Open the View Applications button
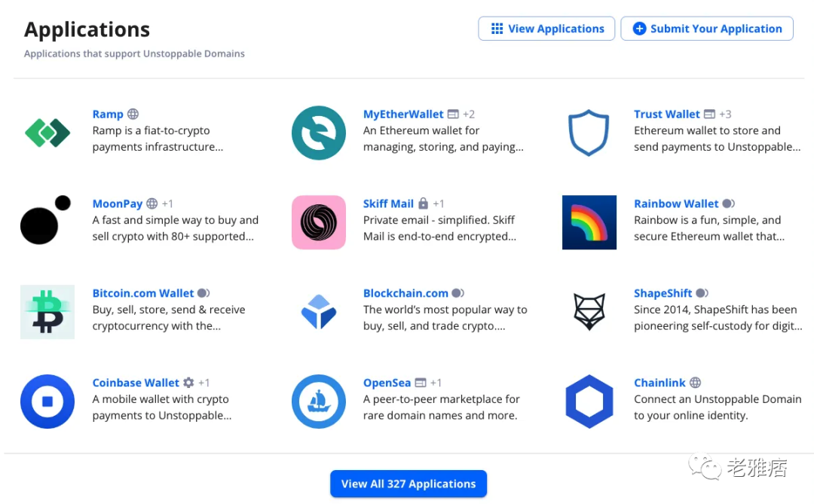814x504 pixels. (x=546, y=29)
